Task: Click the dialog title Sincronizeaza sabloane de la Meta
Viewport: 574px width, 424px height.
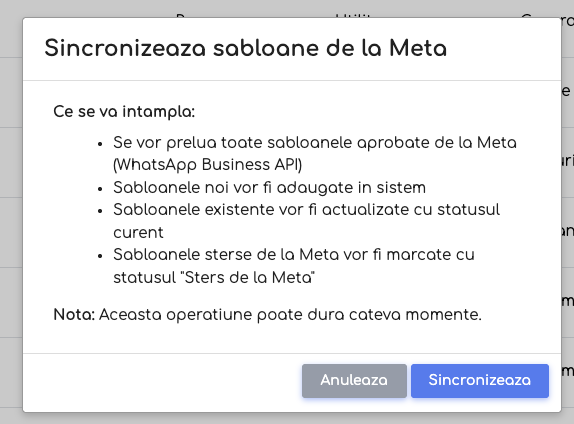Action: point(246,48)
